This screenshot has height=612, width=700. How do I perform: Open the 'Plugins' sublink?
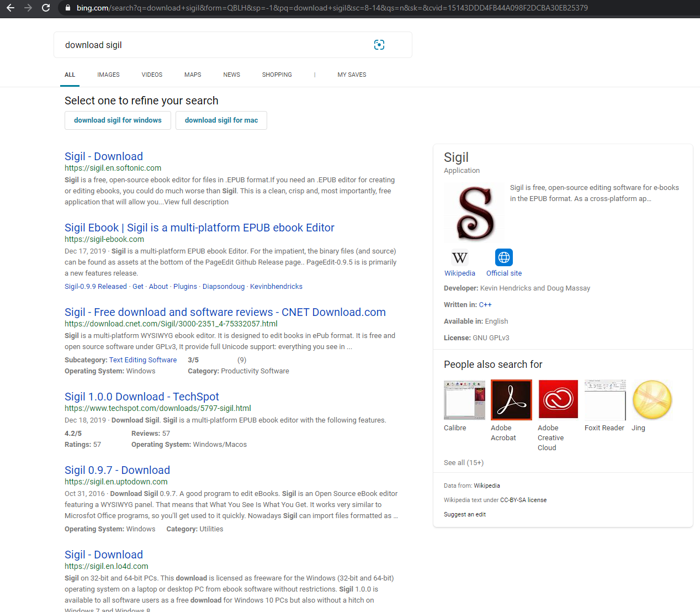click(185, 287)
